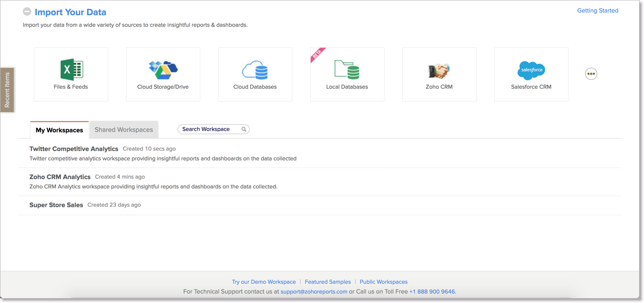This screenshot has height=303, width=644.
Task: Collapse the Import Your Data section
Action: point(27,12)
